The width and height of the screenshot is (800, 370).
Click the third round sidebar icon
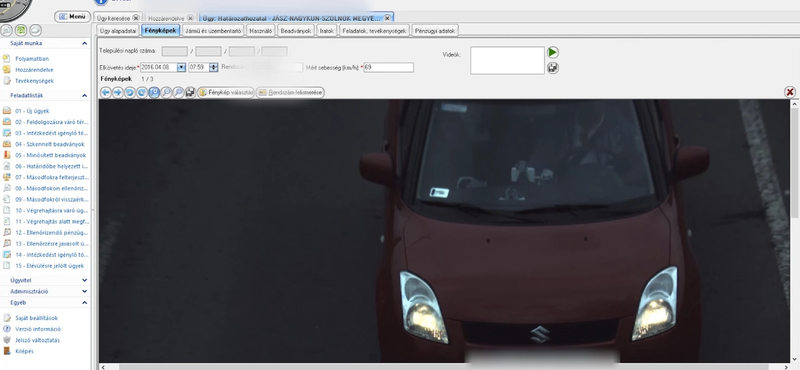tap(35, 31)
